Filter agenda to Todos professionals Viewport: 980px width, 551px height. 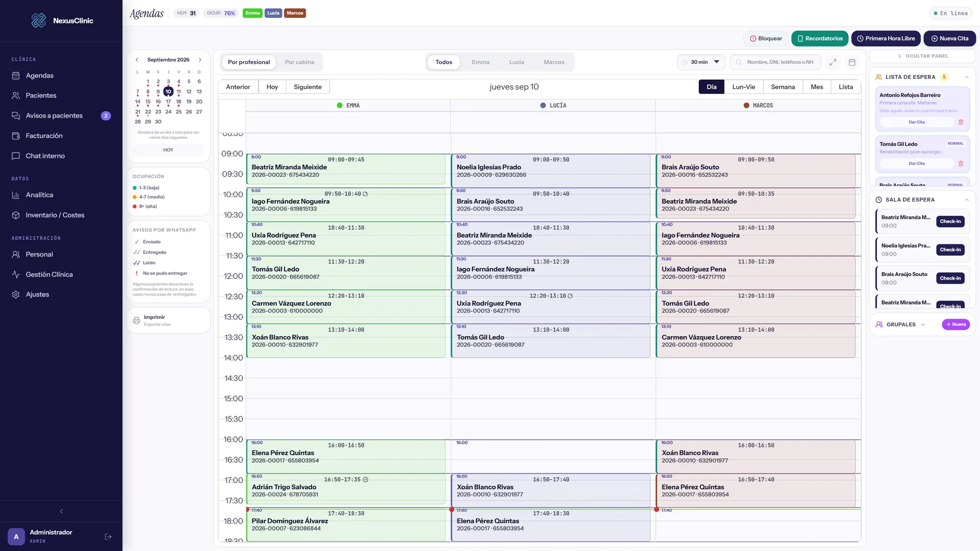coord(444,62)
